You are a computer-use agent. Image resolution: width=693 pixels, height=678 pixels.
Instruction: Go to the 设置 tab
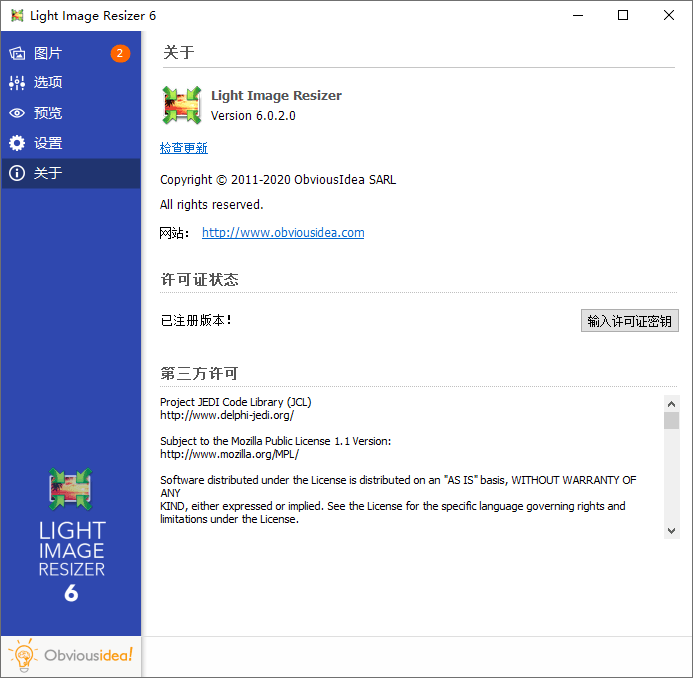click(x=48, y=143)
